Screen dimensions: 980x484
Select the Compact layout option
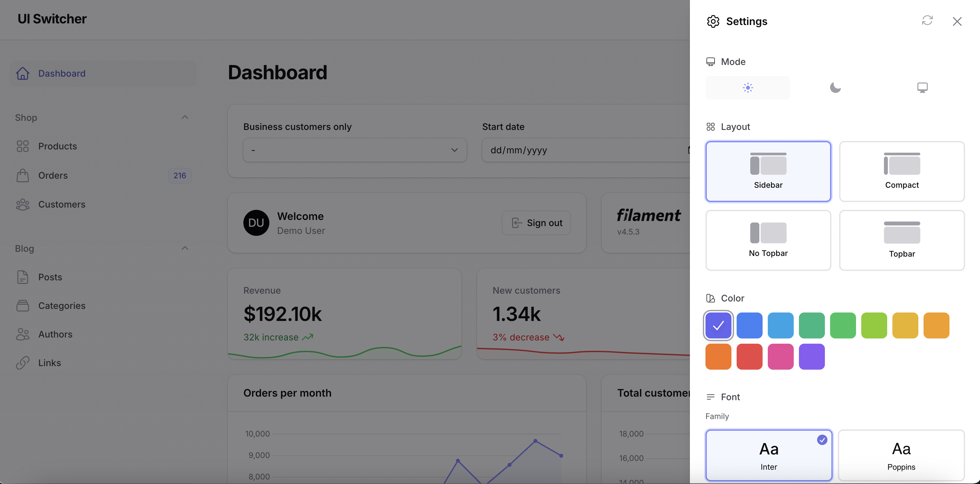(901, 172)
